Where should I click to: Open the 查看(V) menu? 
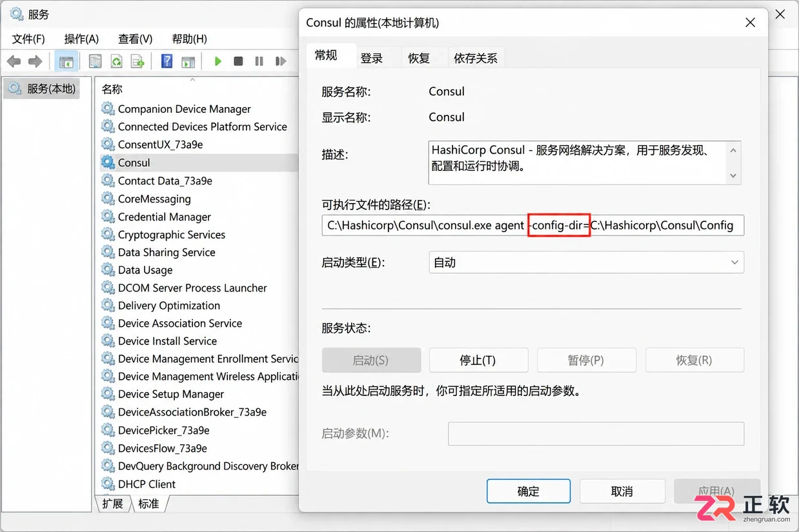pos(135,39)
